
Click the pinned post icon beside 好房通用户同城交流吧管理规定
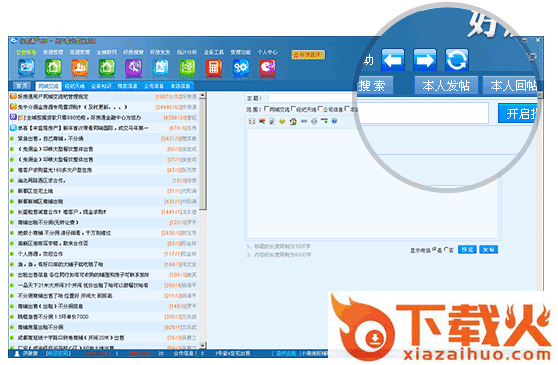pyautogui.click(x=13, y=96)
